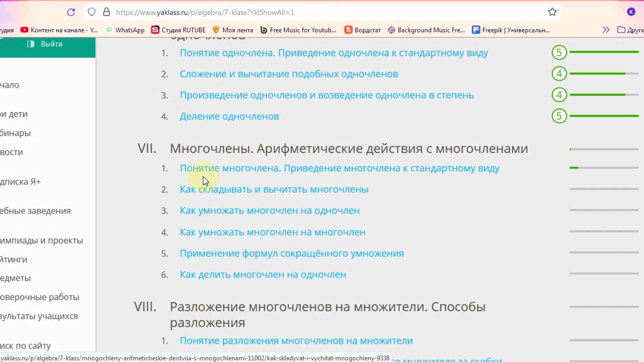Open the Freepik bookmark
This screenshot has width=644, height=362.
(511, 30)
